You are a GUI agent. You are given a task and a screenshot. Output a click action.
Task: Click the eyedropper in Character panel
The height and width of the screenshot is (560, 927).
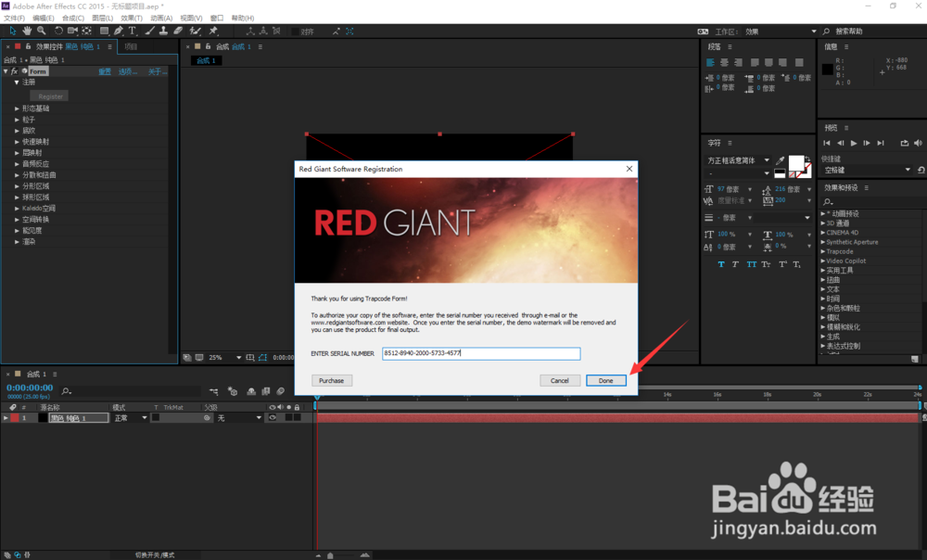pos(781,160)
